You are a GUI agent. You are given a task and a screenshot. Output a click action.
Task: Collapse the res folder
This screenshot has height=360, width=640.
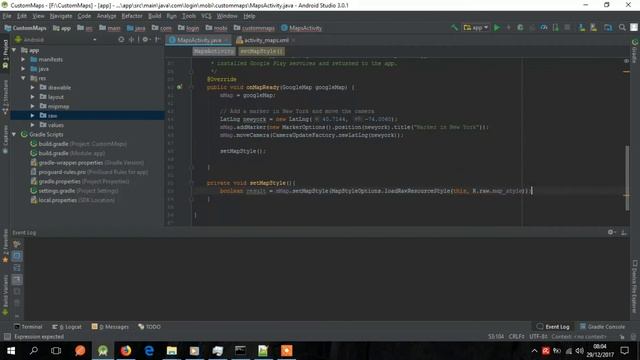23,78
